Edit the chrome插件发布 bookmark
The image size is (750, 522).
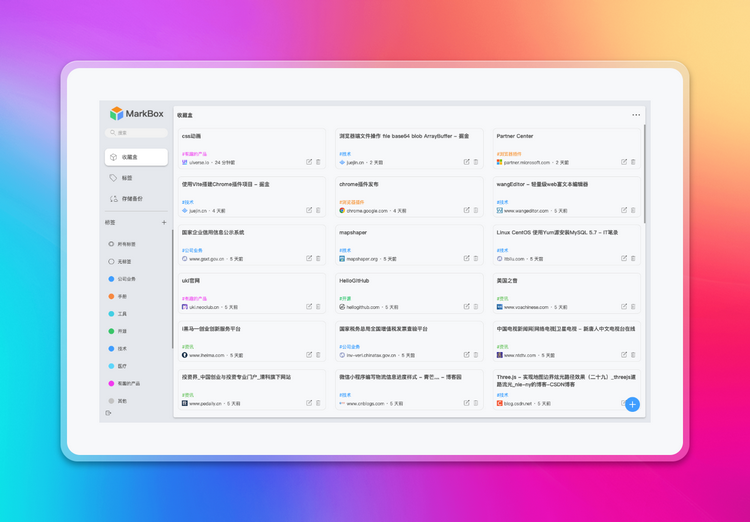(x=466, y=210)
